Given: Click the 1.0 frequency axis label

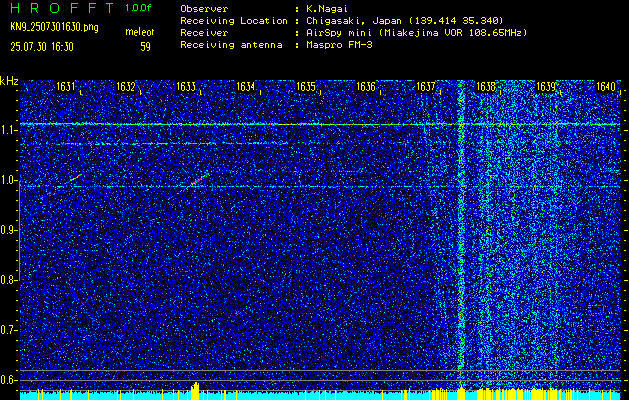Looking at the screenshot, I should point(7,180).
